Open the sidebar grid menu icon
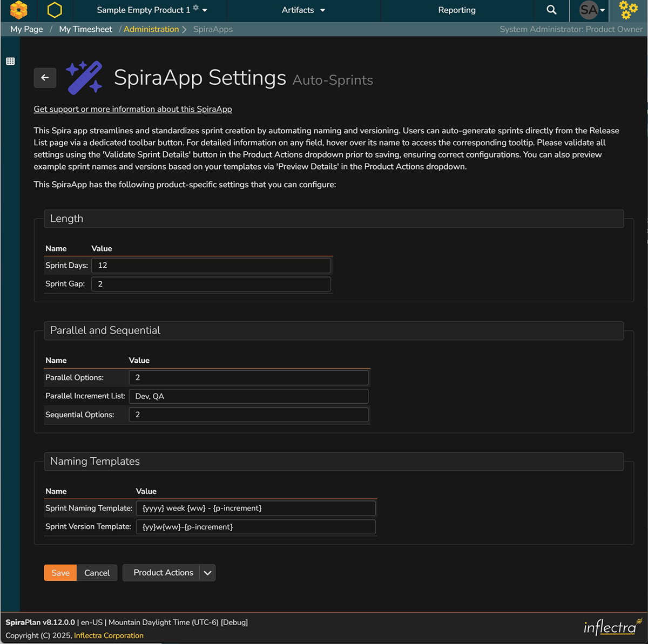The image size is (648, 644). pos(10,61)
